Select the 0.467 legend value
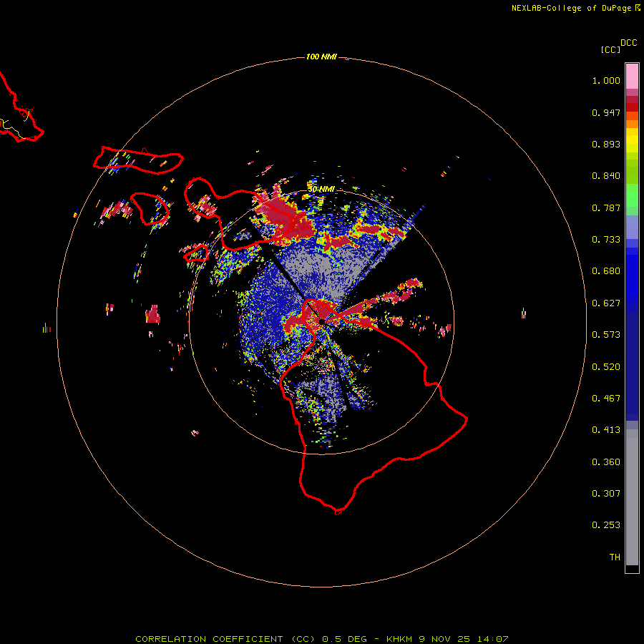Image resolution: width=644 pixels, height=644 pixels. (x=606, y=399)
